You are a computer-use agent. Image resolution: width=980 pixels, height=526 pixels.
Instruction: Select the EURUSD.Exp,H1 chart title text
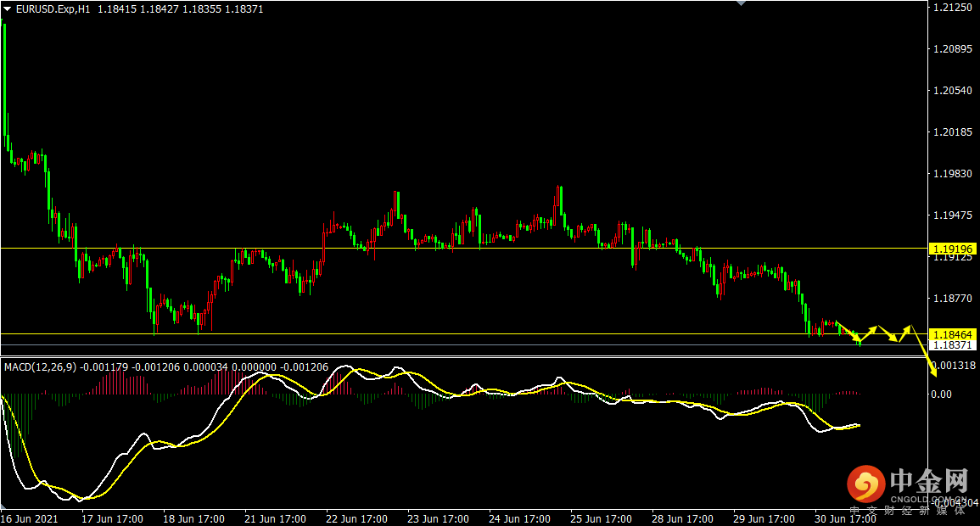click(x=53, y=9)
